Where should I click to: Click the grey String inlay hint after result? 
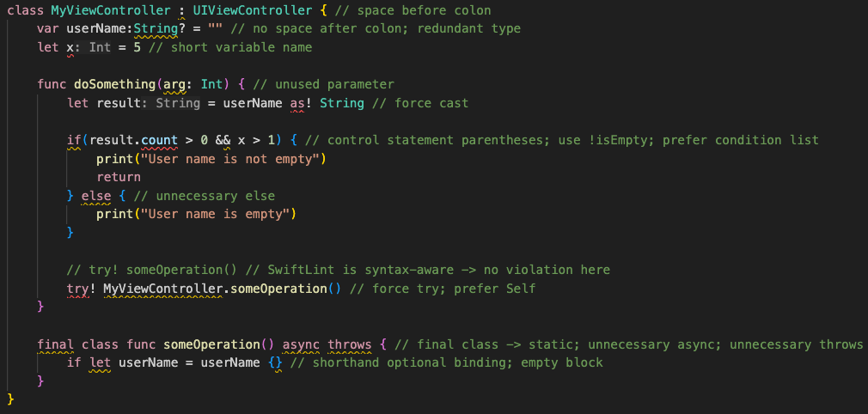pos(178,103)
